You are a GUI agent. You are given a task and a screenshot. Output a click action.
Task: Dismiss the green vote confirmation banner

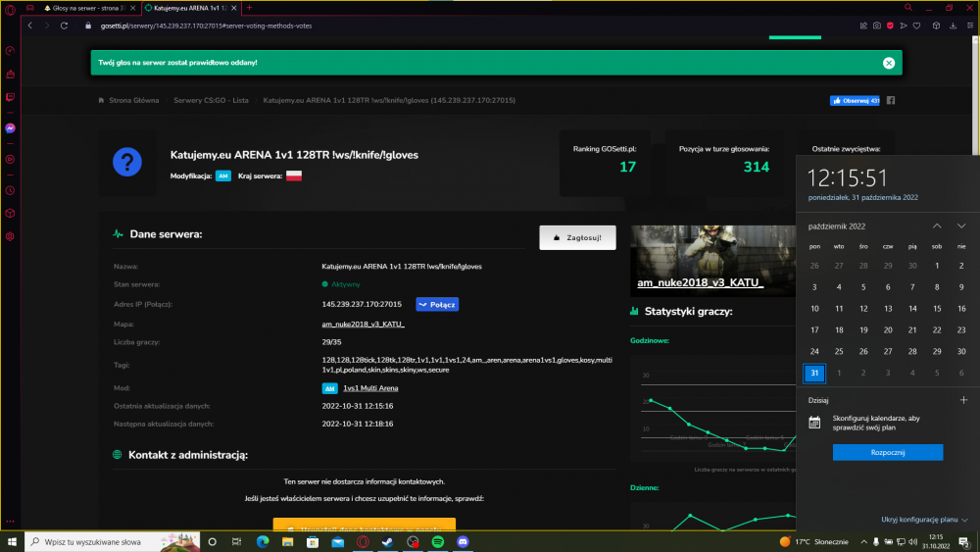click(889, 63)
